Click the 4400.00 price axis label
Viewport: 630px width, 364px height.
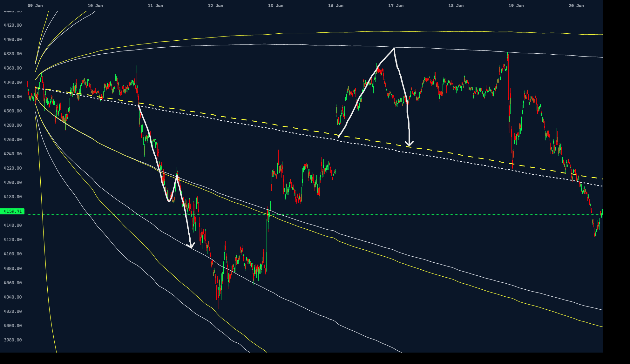(13, 39)
